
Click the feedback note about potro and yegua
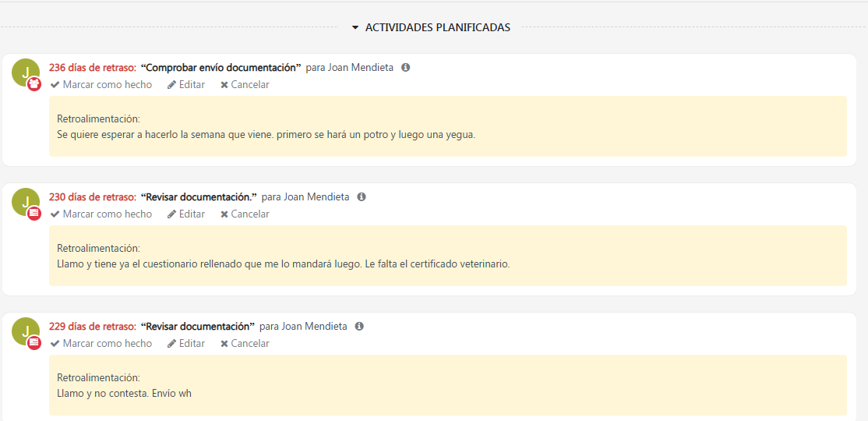point(266,134)
